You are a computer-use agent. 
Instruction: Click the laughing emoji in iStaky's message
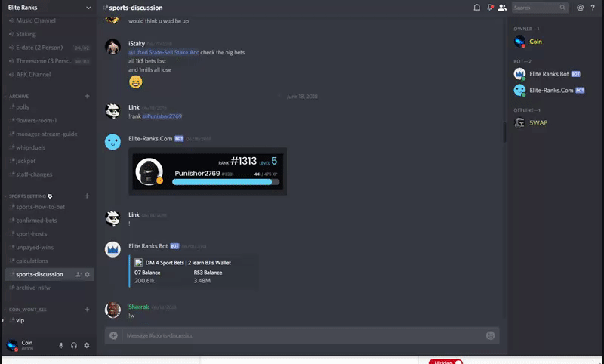point(136,82)
